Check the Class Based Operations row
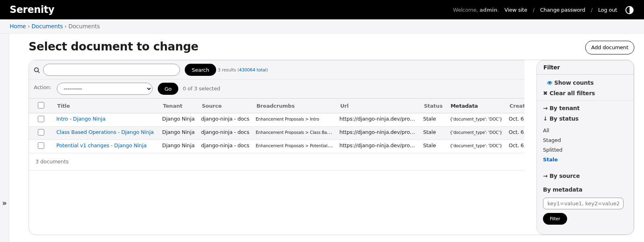Image resolution: width=644 pixels, height=242 pixels. [41, 132]
